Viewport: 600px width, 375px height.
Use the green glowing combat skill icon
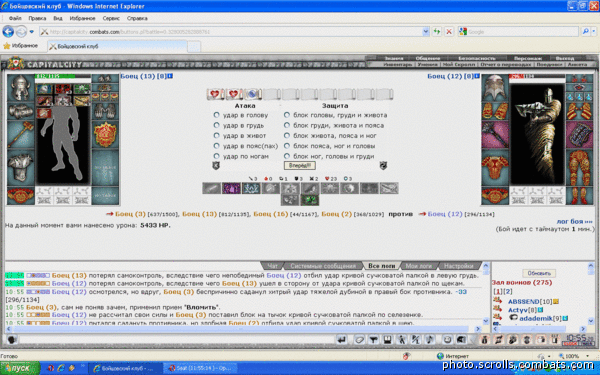pos(310,200)
